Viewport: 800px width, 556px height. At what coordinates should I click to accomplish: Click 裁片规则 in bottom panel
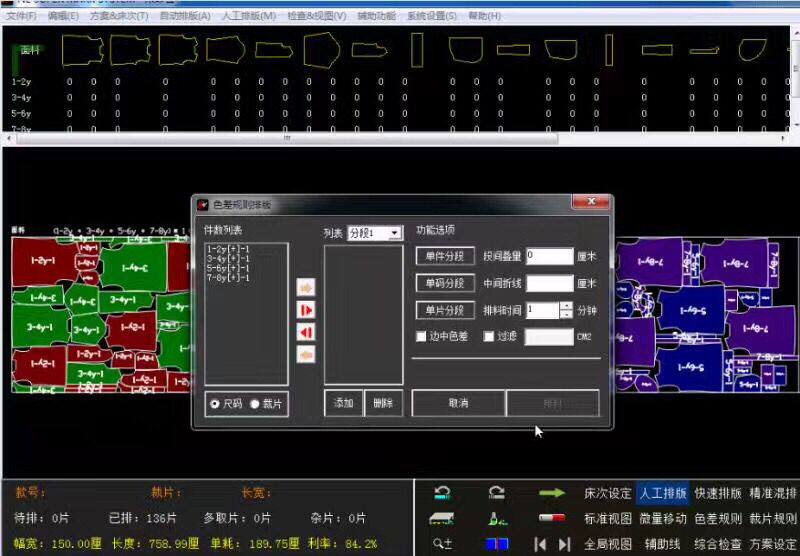773,519
